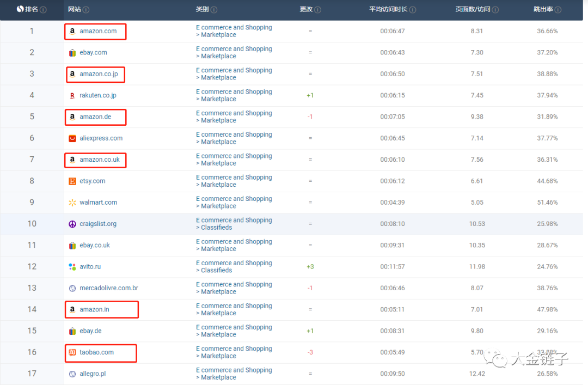
Task: Open the taobao.com link
Action: [x=96, y=352]
